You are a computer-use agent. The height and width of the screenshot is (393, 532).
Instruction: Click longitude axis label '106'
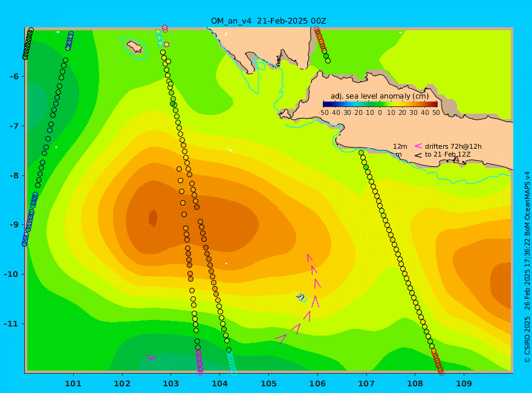coord(317,384)
